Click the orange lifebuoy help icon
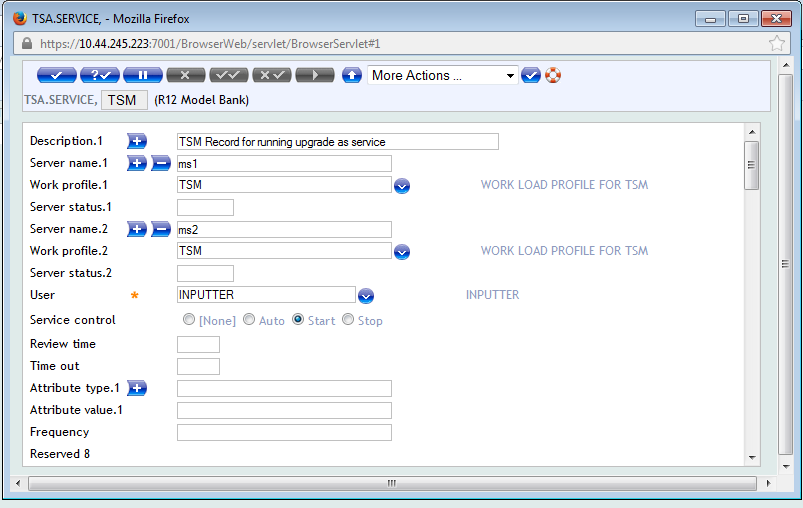 553,75
